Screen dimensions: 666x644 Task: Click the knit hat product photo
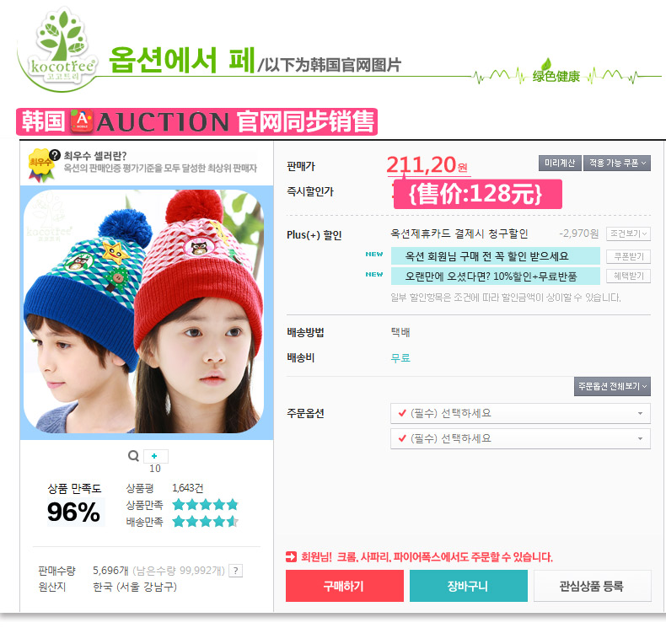(x=146, y=312)
